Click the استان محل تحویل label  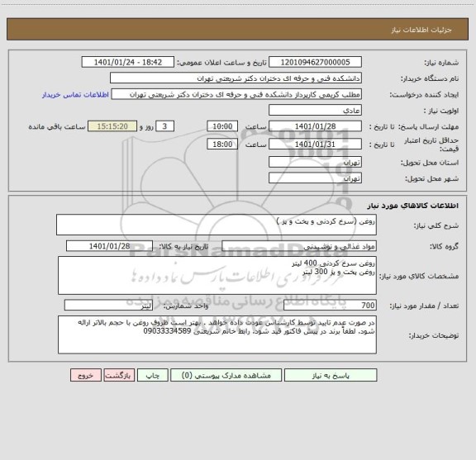click(430, 163)
